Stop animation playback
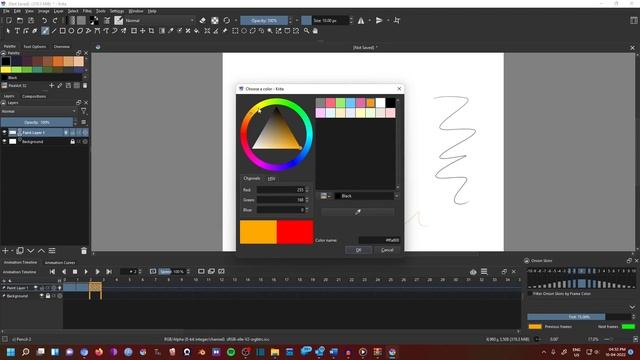Image resolution: width=640 pixels, height=360 pixels. [x=75, y=271]
